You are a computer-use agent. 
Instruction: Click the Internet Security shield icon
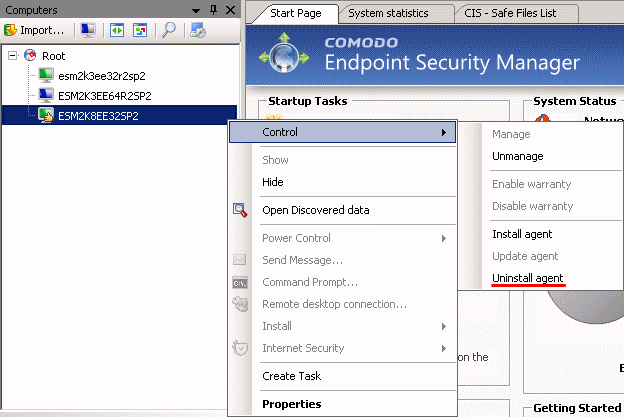(x=240, y=348)
